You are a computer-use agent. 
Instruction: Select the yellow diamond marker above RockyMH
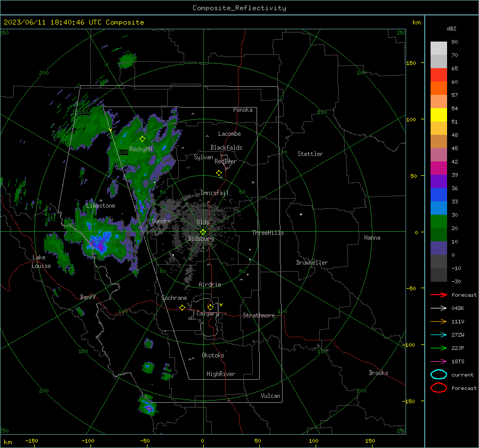(x=142, y=139)
